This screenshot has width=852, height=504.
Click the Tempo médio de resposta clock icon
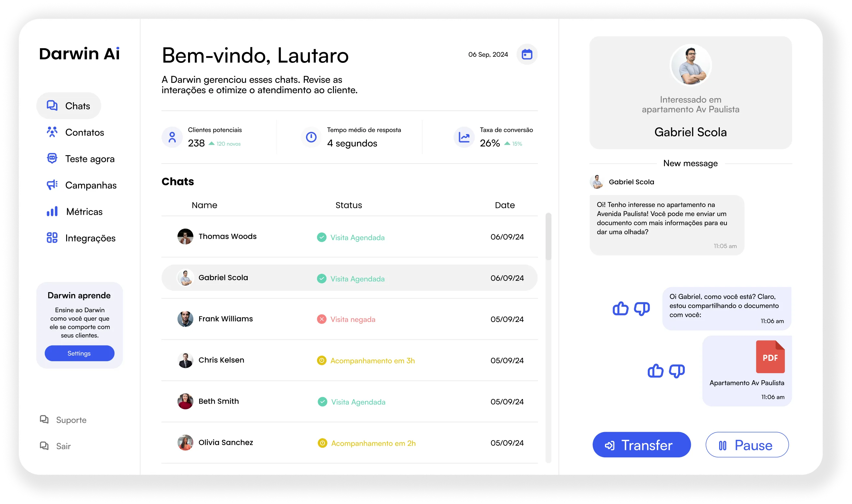tap(311, 137)
